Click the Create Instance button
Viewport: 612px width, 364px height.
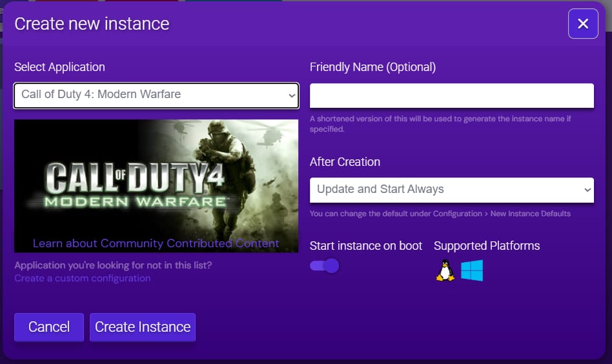pyautogui.click(x=143, y=327)
